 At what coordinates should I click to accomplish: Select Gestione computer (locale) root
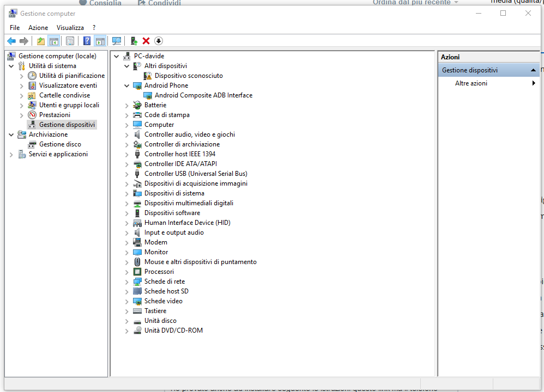[x=57, y=56]
